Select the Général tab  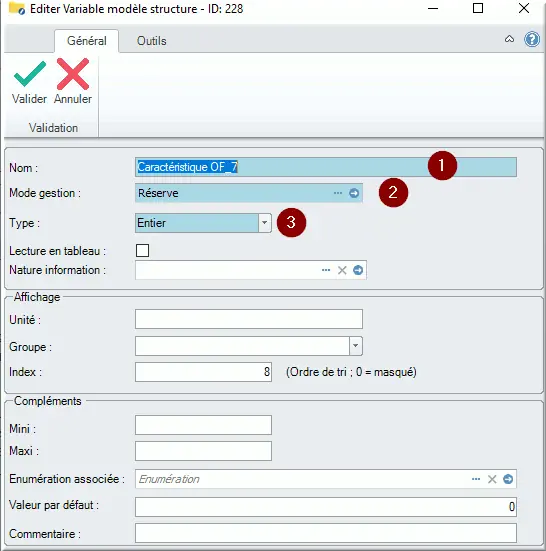point(86,41)
